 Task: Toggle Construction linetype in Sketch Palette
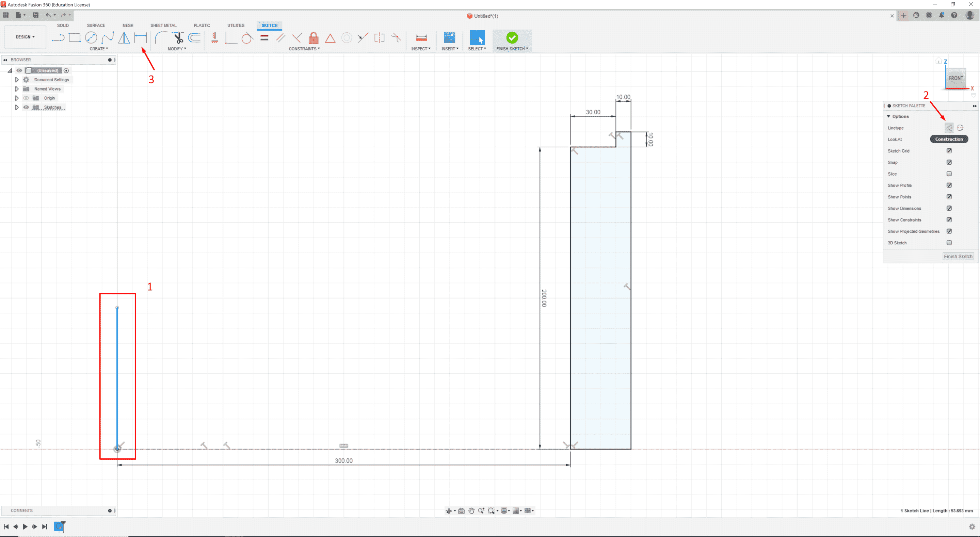(x=949, y=128)
